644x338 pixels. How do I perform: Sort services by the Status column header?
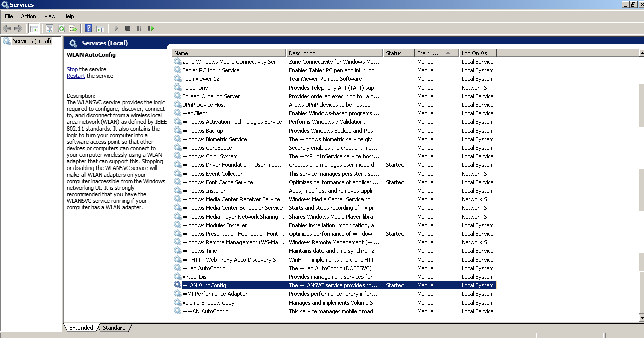tap(398, 53)
